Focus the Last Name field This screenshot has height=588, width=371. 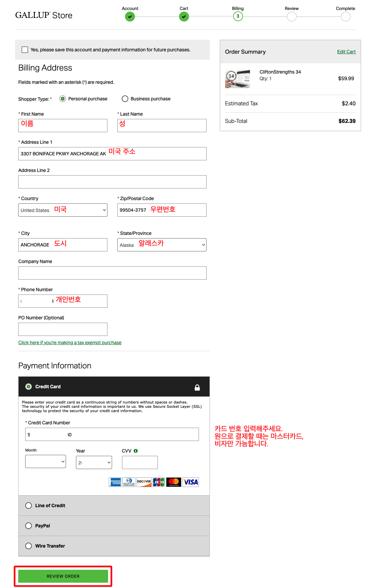[x=162, y=126]
